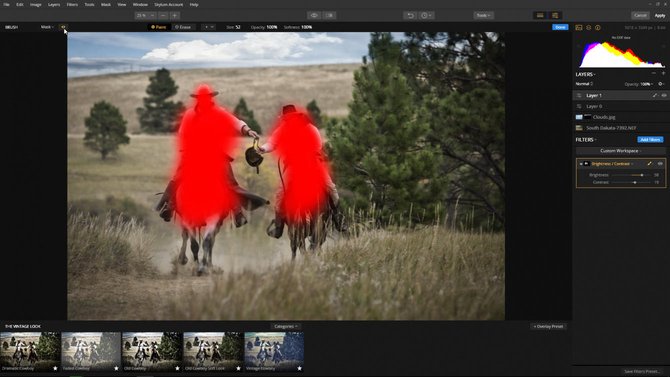Apply the Old Cowboy preset thumbnail
The image size is (670, 377).
tap(152, 352)
